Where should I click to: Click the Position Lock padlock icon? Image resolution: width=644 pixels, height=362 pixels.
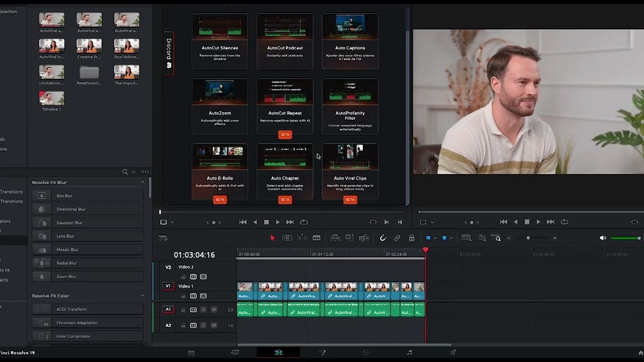(x=412, y=238)
